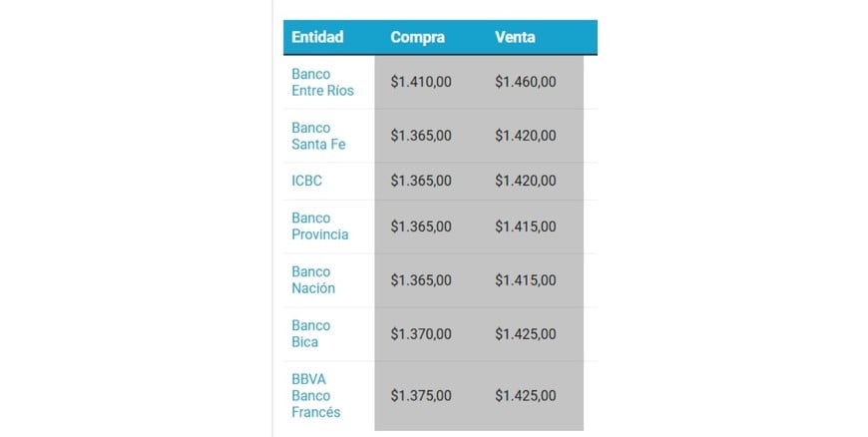Select the Banco Provincia venta price cell
The image size is (868, 437).
(526, 226)
